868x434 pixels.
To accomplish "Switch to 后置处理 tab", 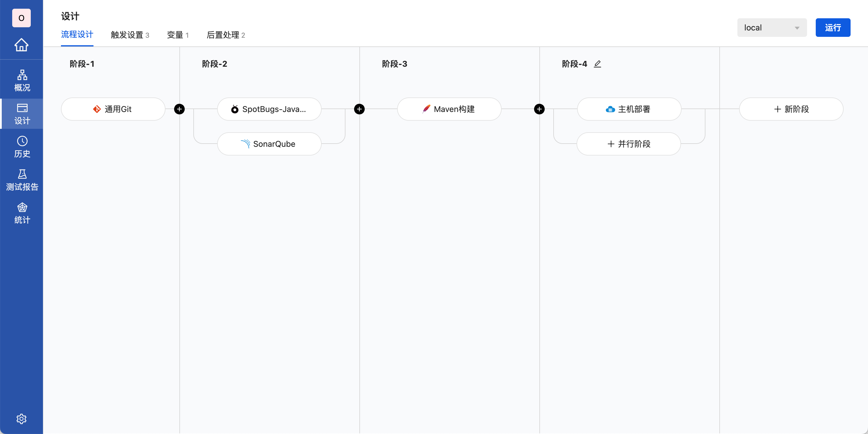I will coord(226,35).
